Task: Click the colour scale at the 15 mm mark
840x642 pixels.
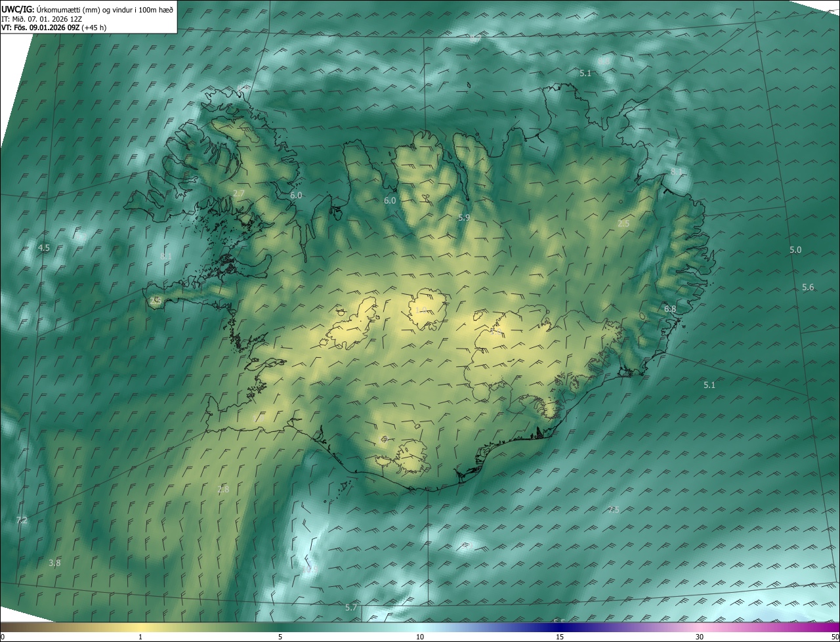Action: (560, 628)
